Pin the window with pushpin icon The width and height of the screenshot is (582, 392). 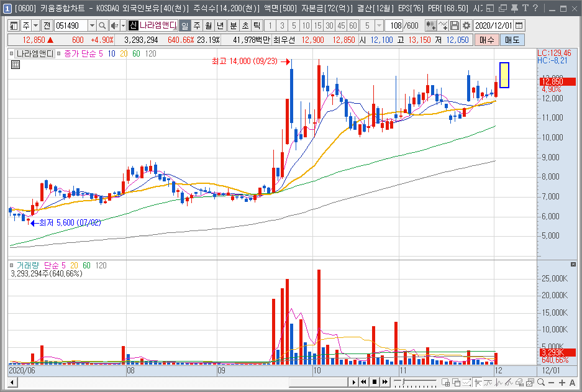(514, 8)
